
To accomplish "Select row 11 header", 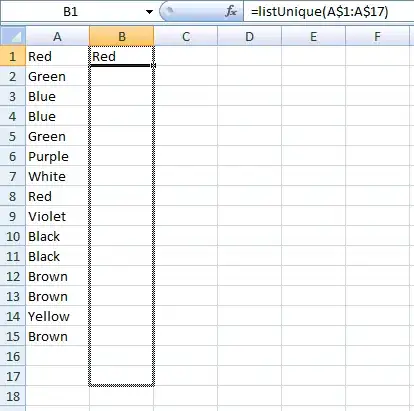I will click(13, 256).
